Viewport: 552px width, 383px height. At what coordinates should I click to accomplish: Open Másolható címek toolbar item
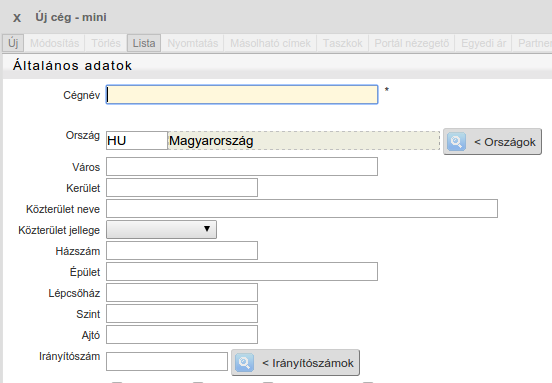(270, 43)
